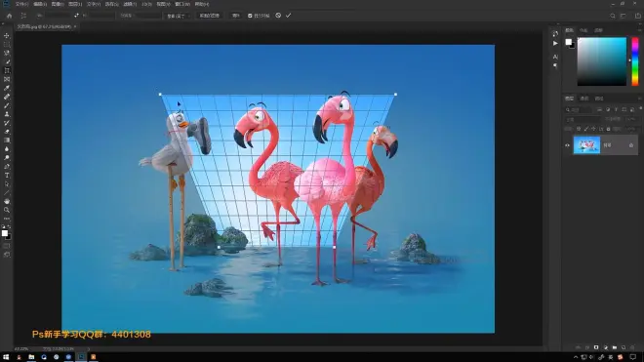The height and width of the screenshot is (362, 644).
Task: Pick a color in the color field
Action: (x=602, y=61)
